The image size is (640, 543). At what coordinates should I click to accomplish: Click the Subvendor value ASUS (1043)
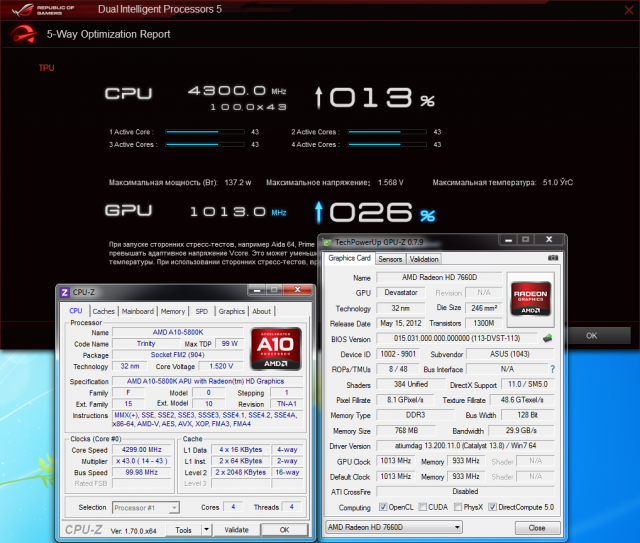[x=510, y=354]
